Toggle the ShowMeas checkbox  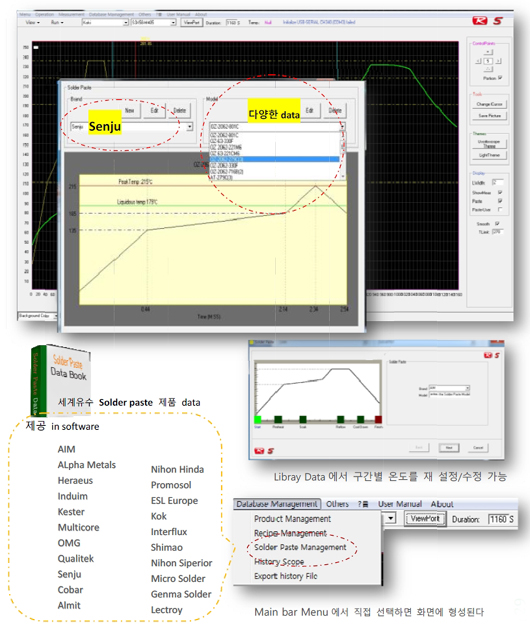tap(500, 193)
